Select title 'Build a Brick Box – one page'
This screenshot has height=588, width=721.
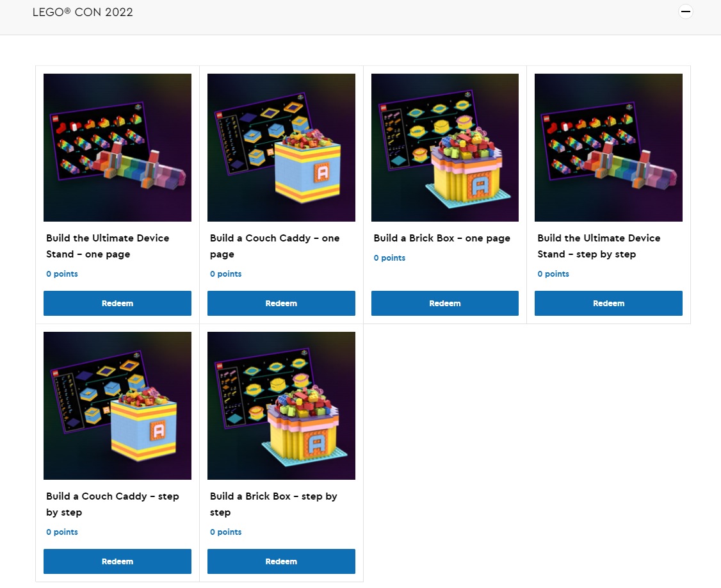442,238
